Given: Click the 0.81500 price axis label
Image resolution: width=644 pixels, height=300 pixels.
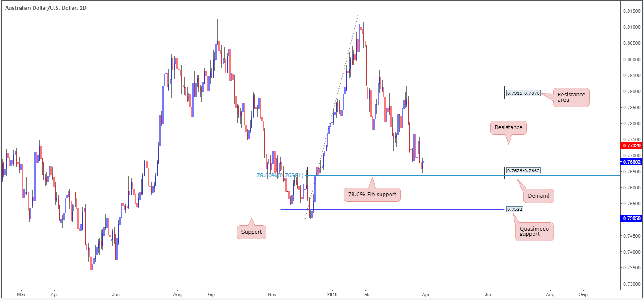Looking at the screenshot, I should point(632,11).
